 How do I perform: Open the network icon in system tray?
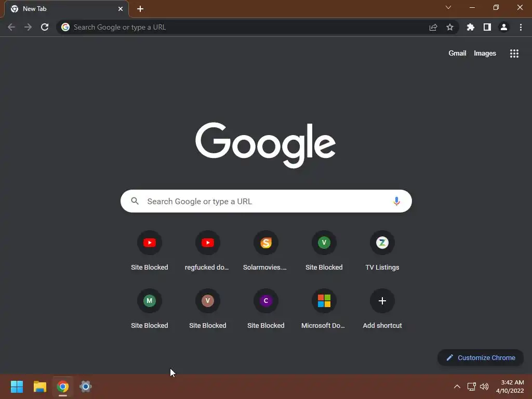[x=471, y=387]
